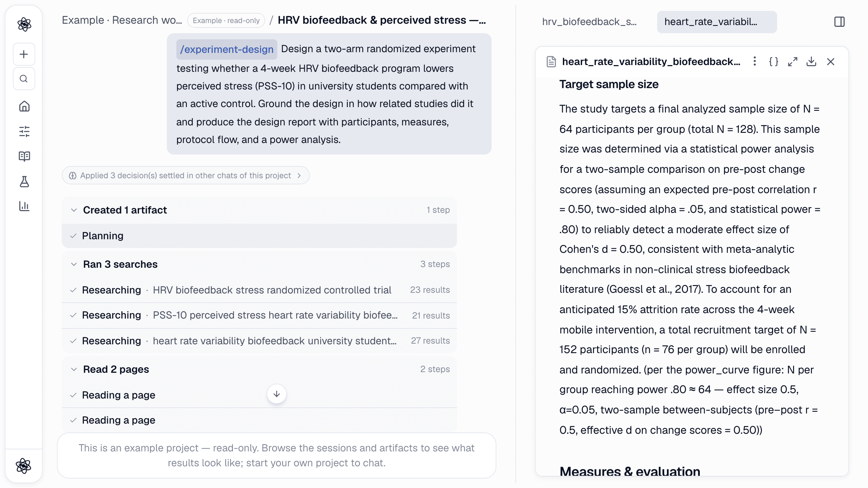Viewport: 868px width, 488px height.
Task: Open Example · Research wo... breadcrumb
Action: coord(122,20)
